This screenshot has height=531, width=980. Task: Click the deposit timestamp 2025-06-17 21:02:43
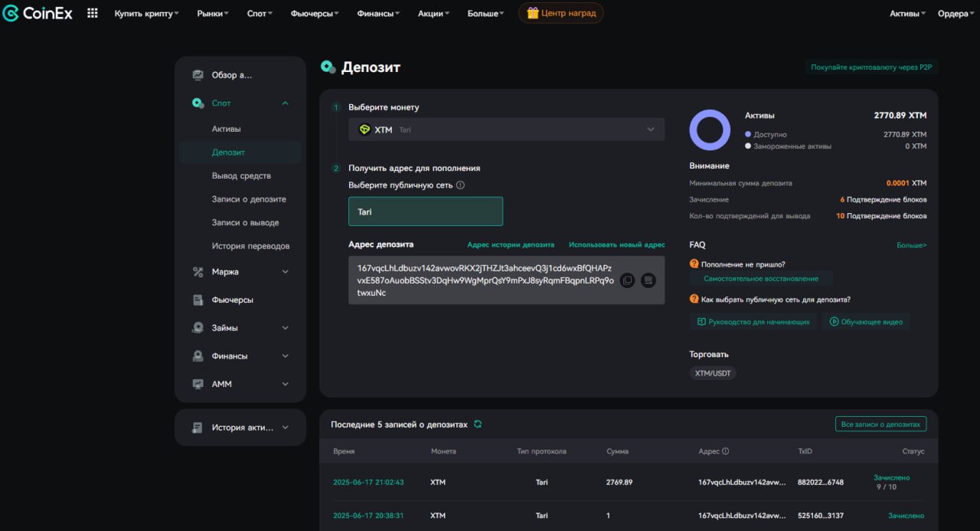coord(368,483)
